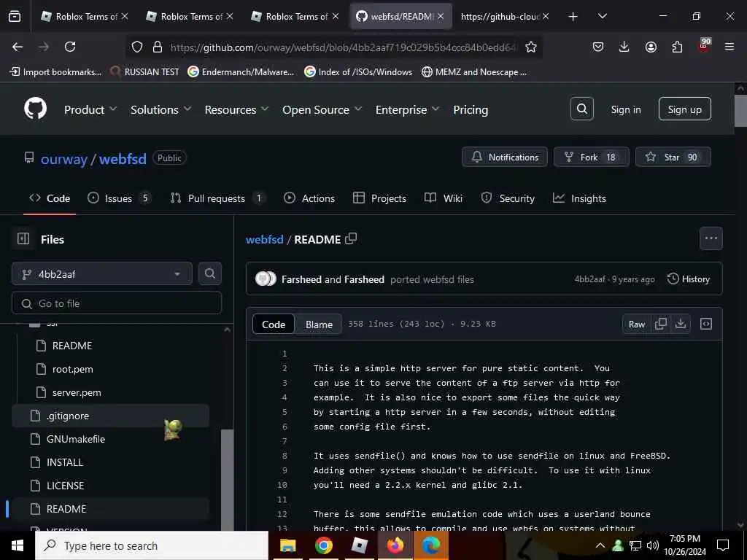This screenshot has height=560, width=747.
Task: Click the Pricing link
Action: point(471,109)
